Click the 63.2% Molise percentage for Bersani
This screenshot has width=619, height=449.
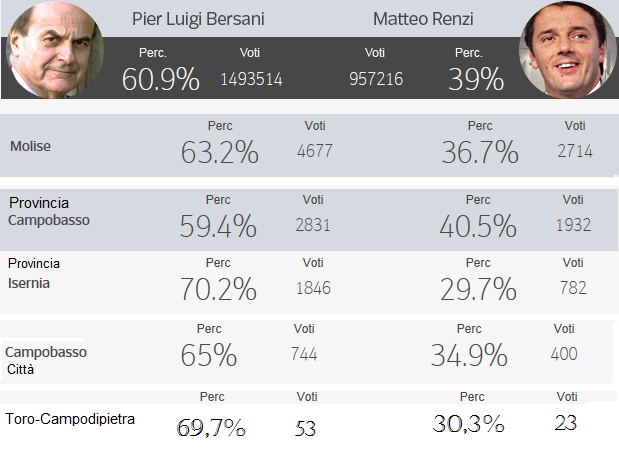click(220, 152)
